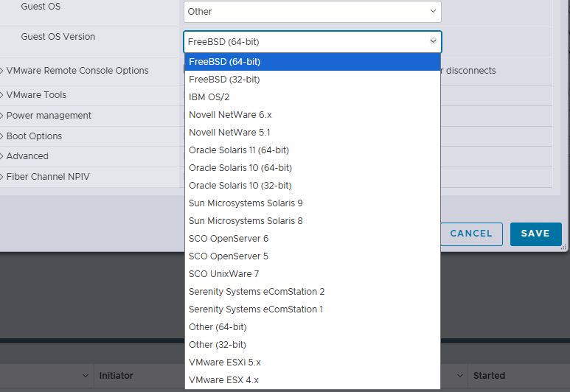Pick Novell NetWare 5.1

[313, 133]
